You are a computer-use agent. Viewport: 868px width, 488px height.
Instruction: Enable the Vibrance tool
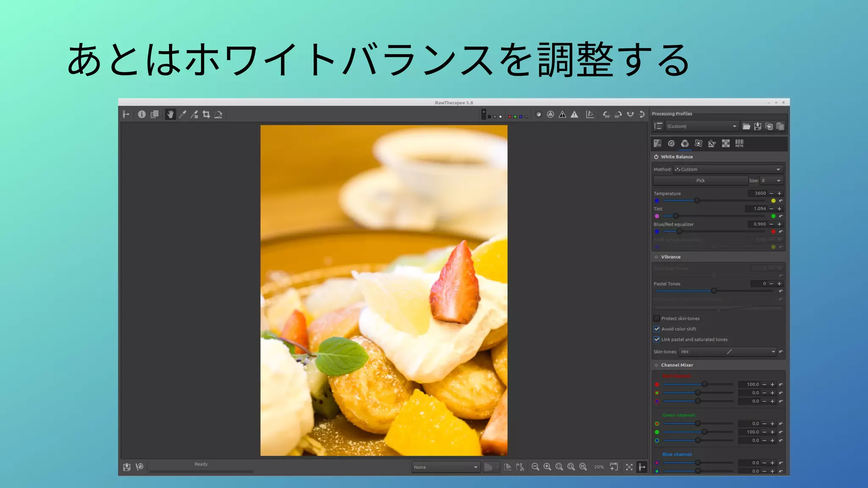pos(656,257)
